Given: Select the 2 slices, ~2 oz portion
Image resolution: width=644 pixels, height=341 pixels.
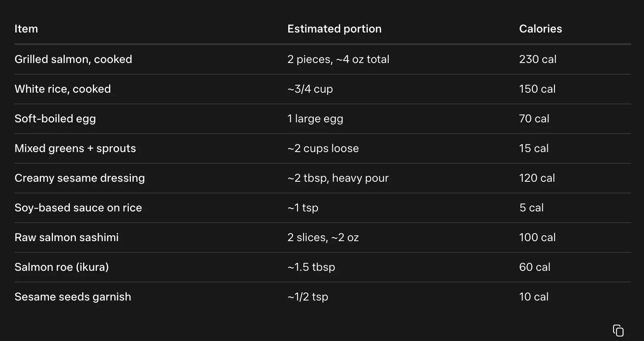Looking at the screenshot, I should tap(323, 237).
